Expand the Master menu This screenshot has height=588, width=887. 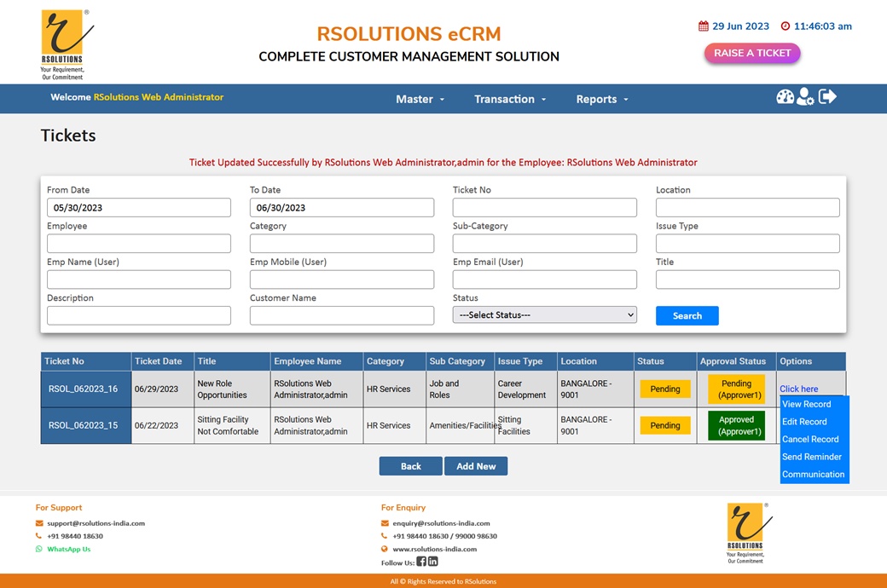click(x=420, y=100)
